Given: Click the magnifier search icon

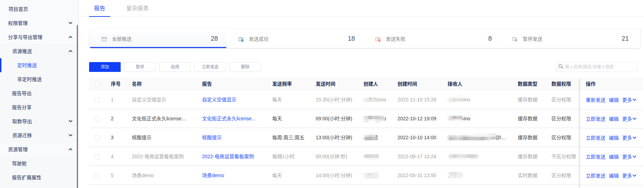Looking at the screenshot, I should [561, 67].
